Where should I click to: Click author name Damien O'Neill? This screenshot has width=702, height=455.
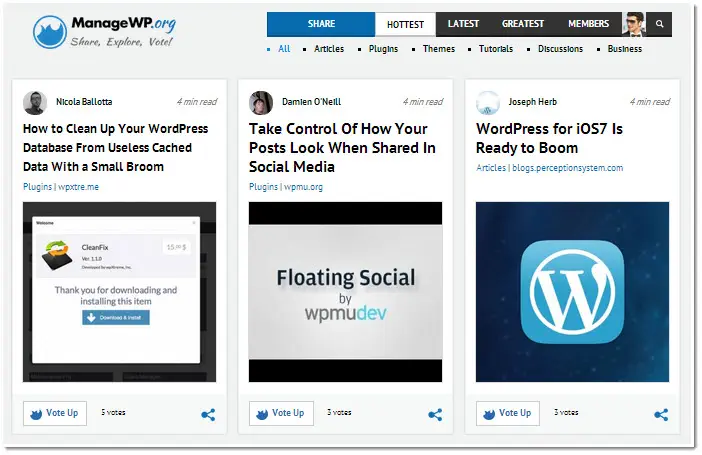[x=312, y=102]
